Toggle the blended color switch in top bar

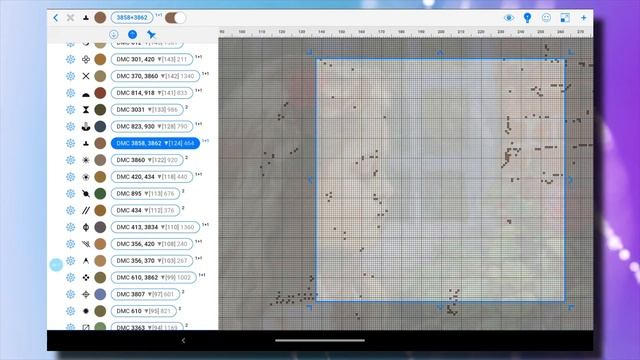[x=175, y=18]
